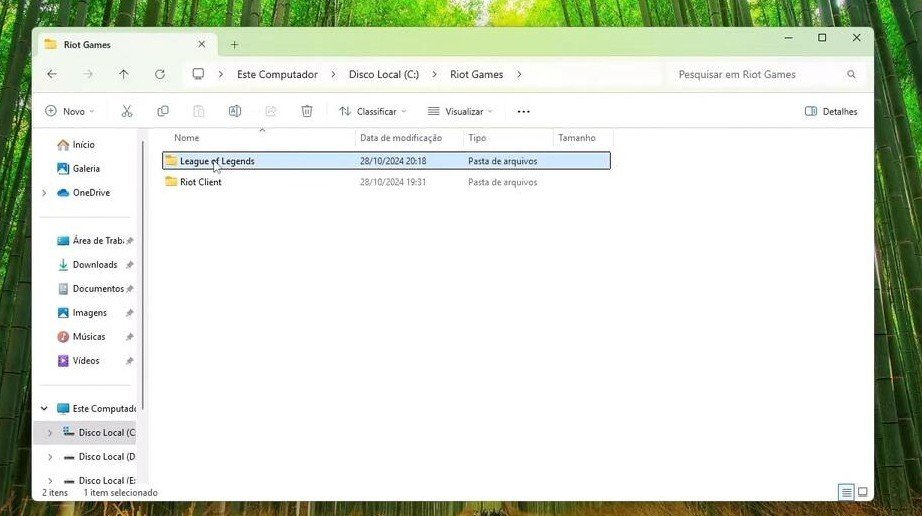Click the Copy icon in toolbar
The image size is (922, 516).
tap(163, 111)
